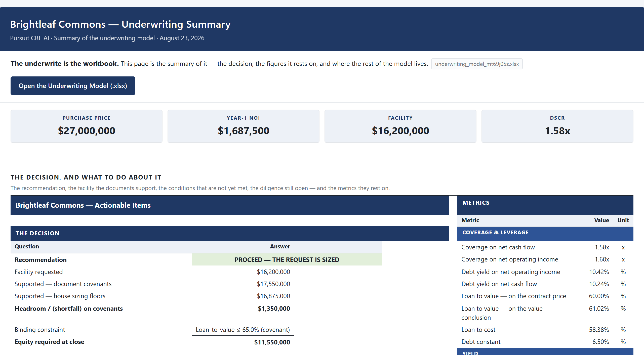644x355 pixels.
Task: Click the 'Brightleaf Commons — Underwriting Summary' title
Action: point(120,24)
